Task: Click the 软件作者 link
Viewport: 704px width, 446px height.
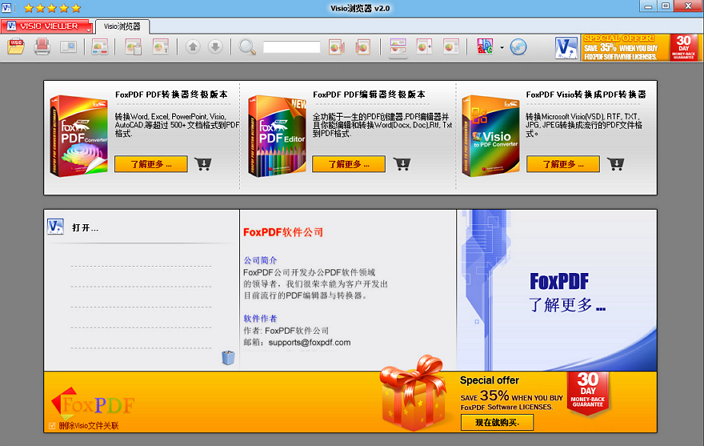Action: click(260, 318)
